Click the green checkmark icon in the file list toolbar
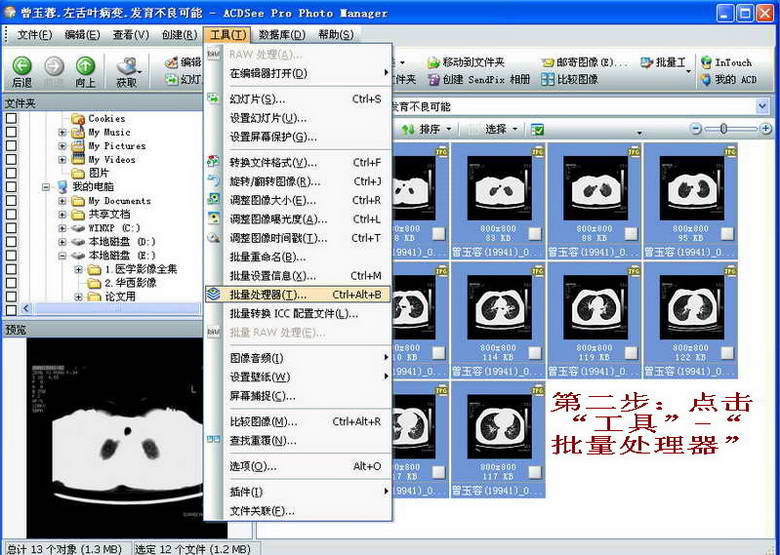The image size is (780, 555). tap(537, 129)
